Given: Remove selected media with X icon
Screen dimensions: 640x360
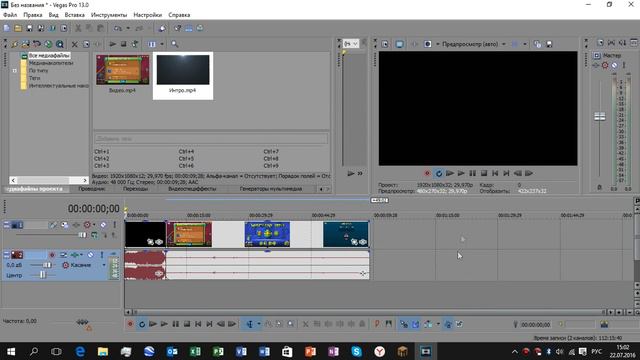Looking at the screenshot, I should (x=74, y=44).
